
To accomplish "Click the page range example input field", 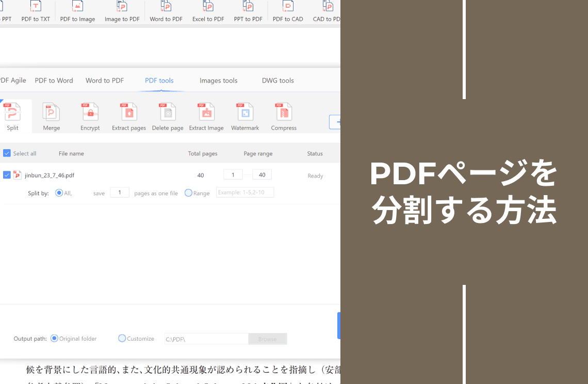I will [245, 192].
